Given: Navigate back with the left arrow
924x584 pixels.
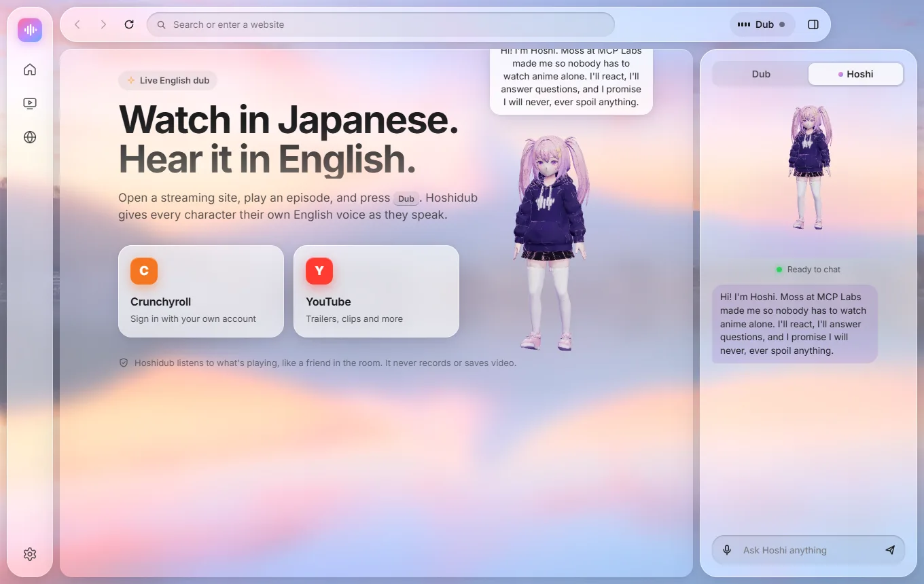Looking at the screenshot, I should pos(77,24).
